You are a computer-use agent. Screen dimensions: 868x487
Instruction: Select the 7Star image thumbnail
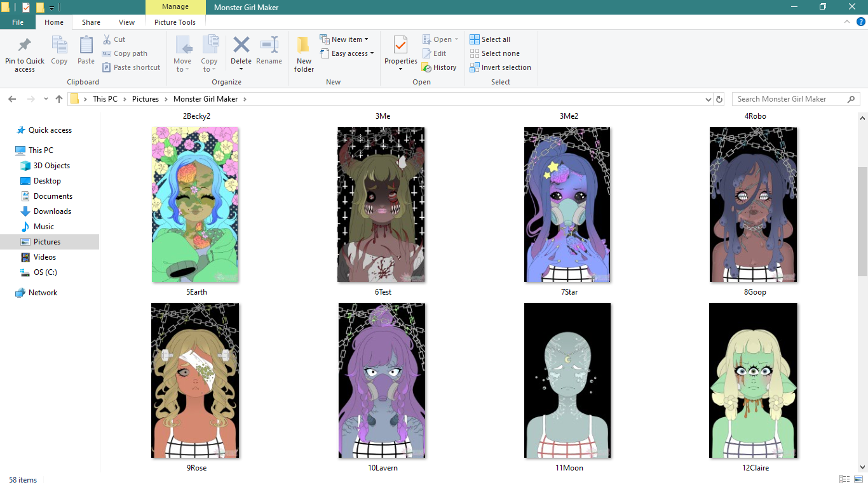[x=567, y=204]
